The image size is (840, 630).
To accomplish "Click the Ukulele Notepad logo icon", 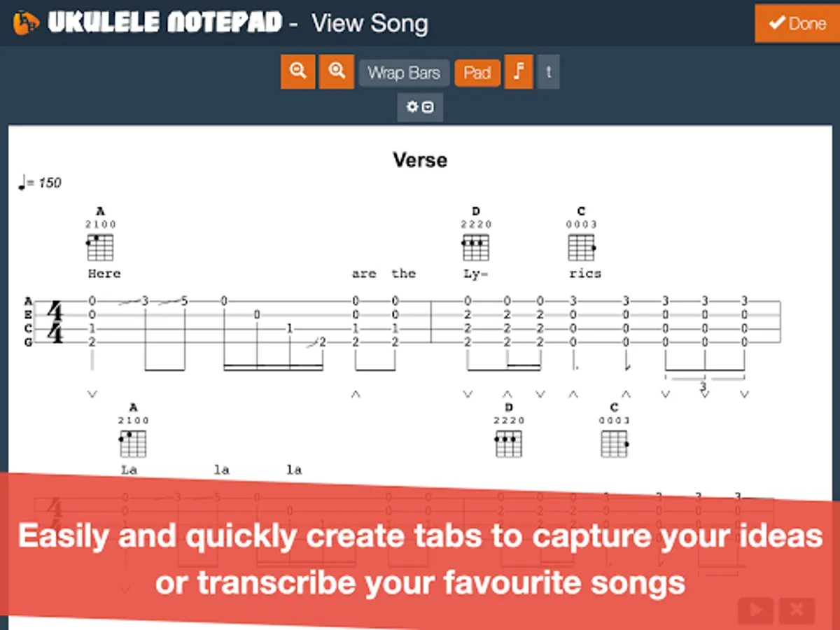I will pos(27,23).
